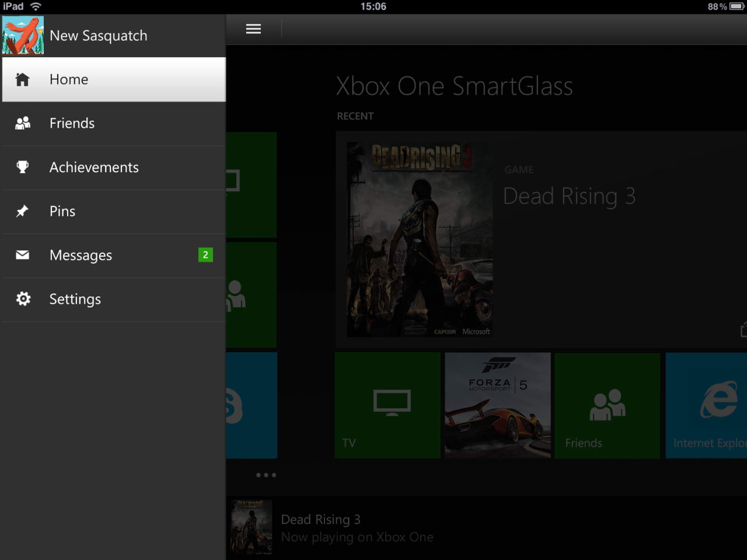Tap the hamburger menu icon
The image size is (747, 560).
253,29
